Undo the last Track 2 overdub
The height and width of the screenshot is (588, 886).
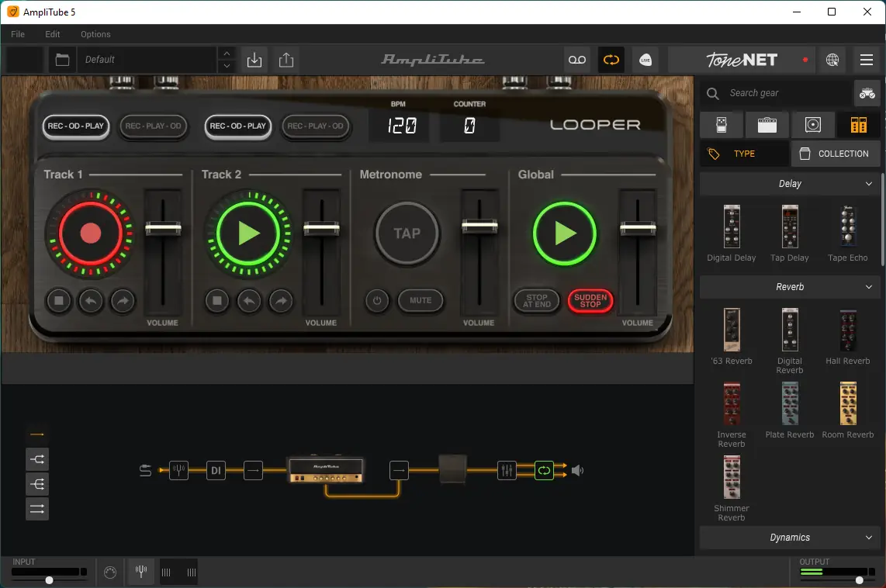pos(248,300)
